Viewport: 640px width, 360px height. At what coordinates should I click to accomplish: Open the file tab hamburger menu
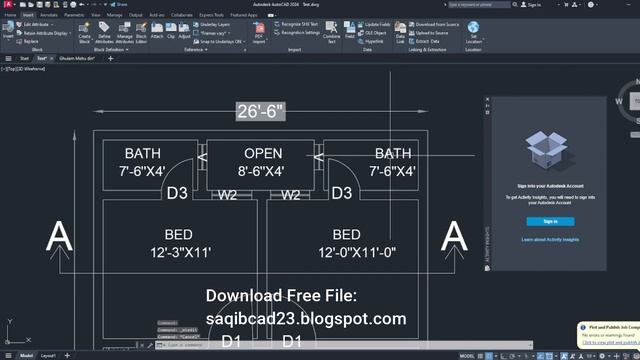(x=8, y=58)
